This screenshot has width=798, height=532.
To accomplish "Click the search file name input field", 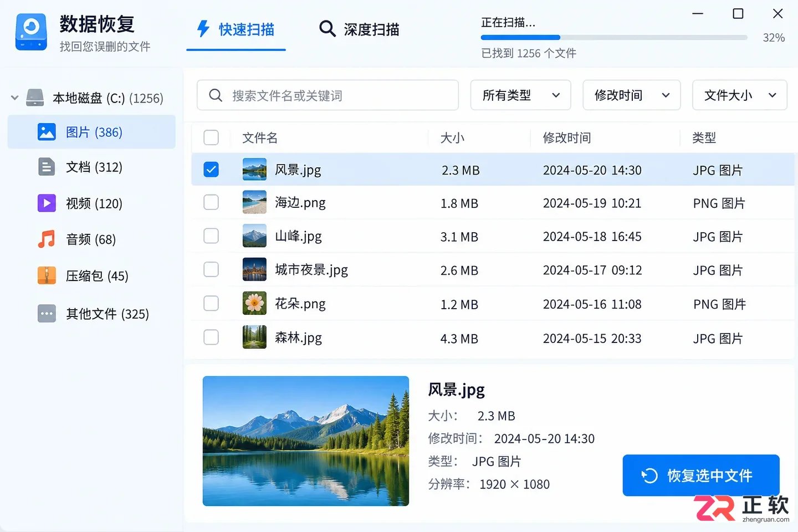I will click(328, 95).
